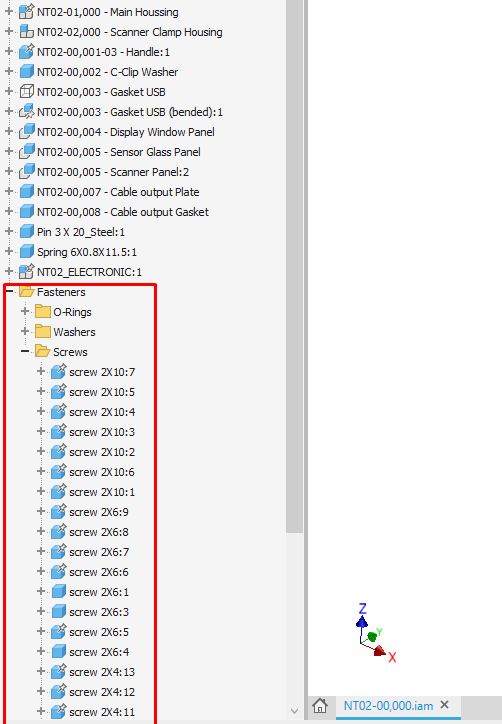Click the screw 2X4:13 part icon
Screen dimensions: 502x724
point(59,671)
